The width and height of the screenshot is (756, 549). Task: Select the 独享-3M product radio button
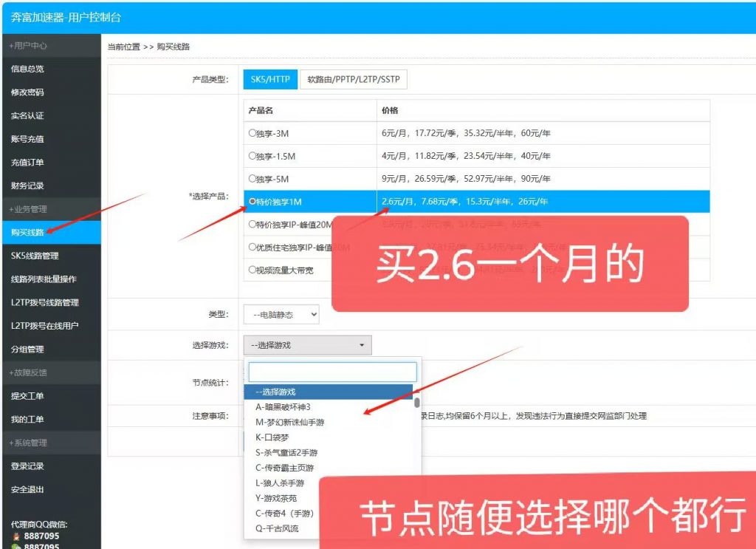click(252, 133)
